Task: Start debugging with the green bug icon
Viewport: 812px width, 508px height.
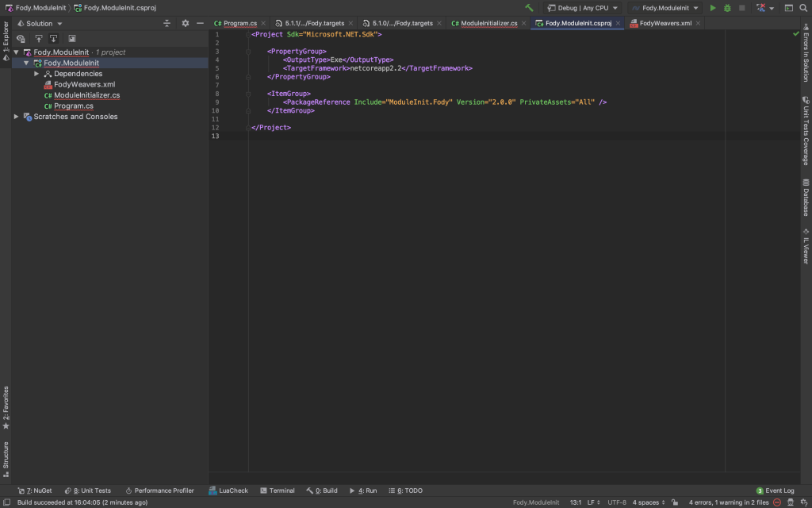Action: [727, 8]
